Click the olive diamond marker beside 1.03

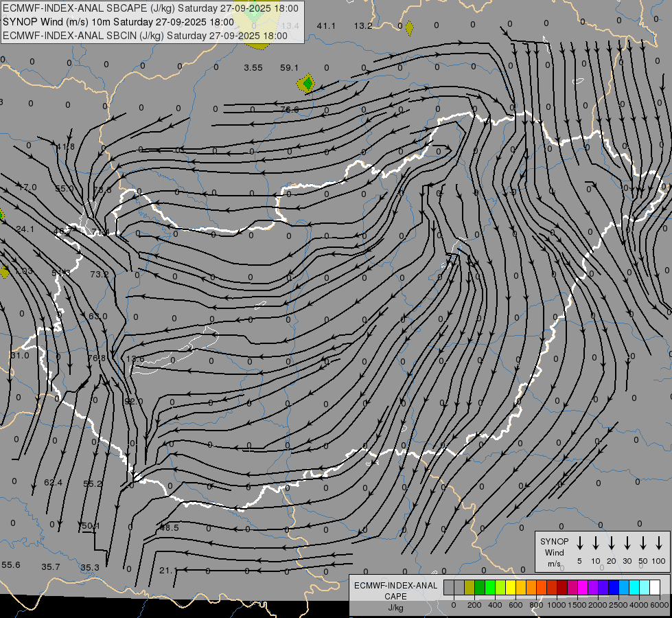pos(4,271)
